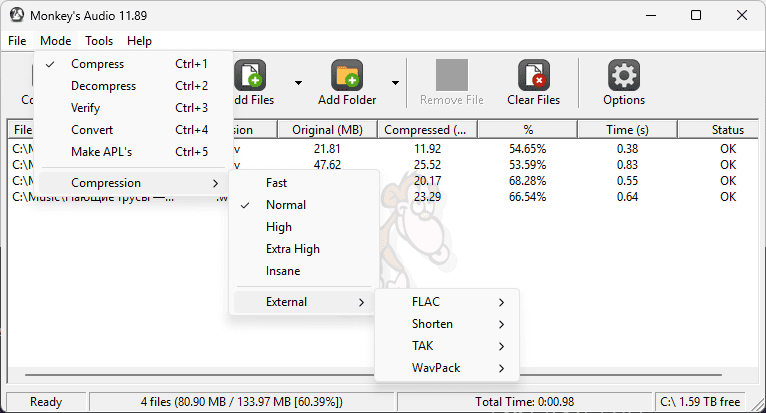Click the 0.38 time cell
Screen dimensions: 766x413
[627, 149]
